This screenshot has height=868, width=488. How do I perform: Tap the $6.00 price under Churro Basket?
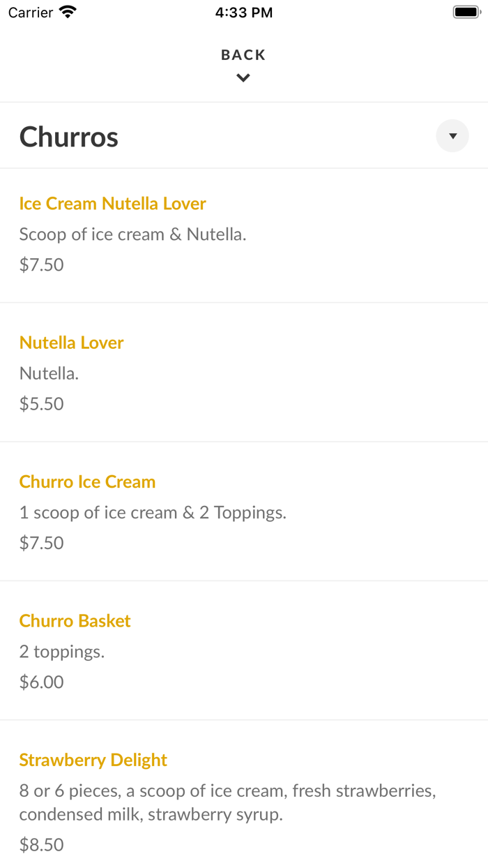pos(41,682)
